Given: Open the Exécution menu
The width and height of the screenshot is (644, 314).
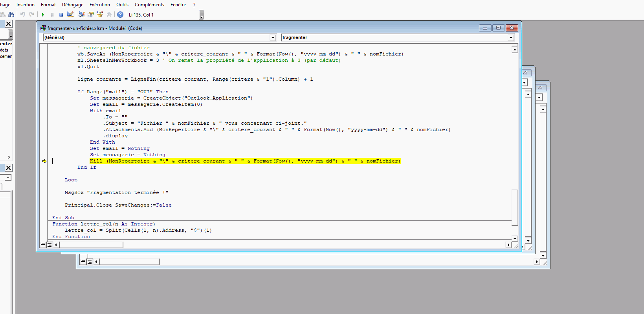Looking at the screenshot, I should (x=100, y=5).
